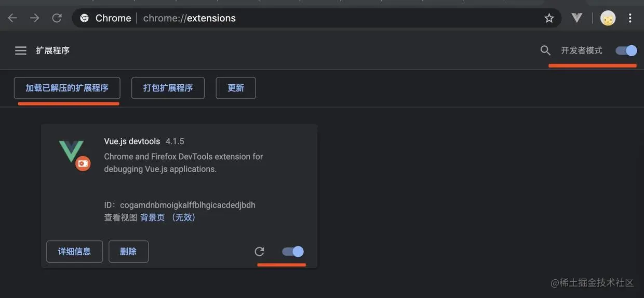
Task: Open the extensions hamburger side menu
Action: click(21, 50)
